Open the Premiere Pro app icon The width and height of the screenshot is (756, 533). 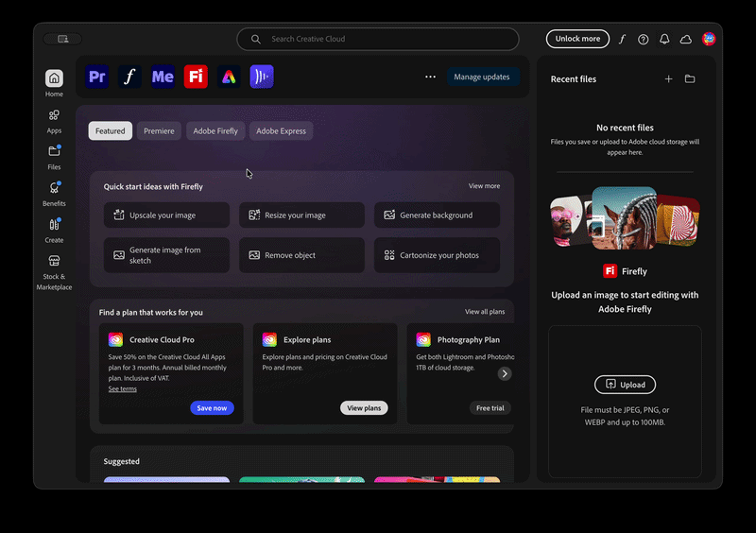[97, 77]
